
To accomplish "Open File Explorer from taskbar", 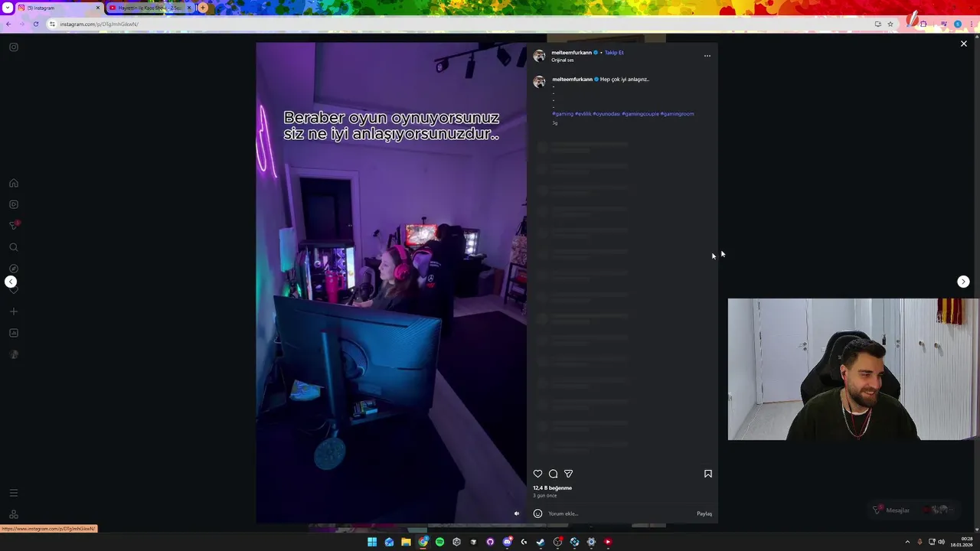I will pos(406,542).
